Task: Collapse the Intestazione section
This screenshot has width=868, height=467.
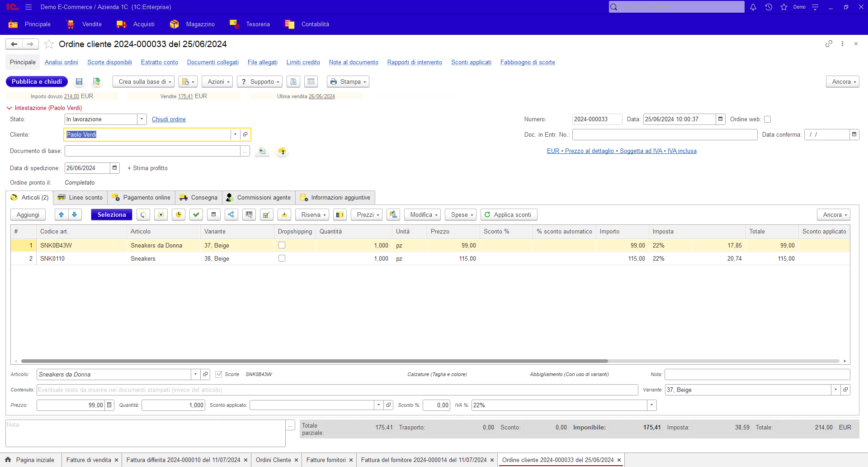Action: pos(9,108)
